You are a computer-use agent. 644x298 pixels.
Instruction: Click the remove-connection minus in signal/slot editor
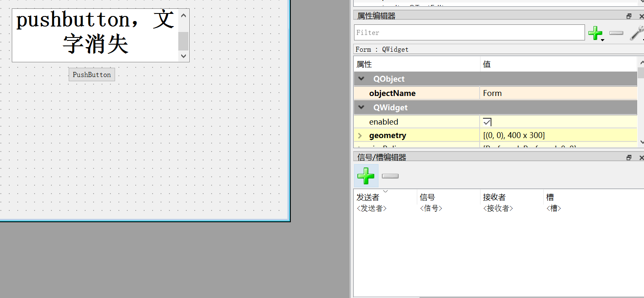pos(389,176)
